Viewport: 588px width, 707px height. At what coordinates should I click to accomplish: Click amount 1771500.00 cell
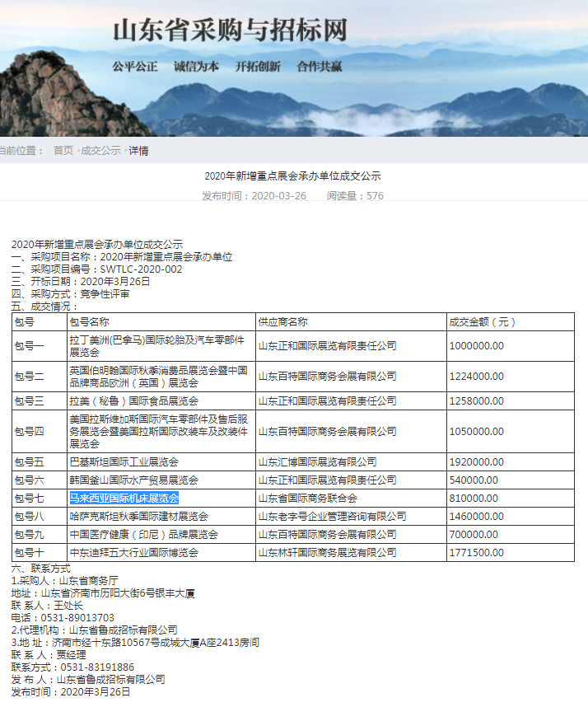click(x=511, y=552)
